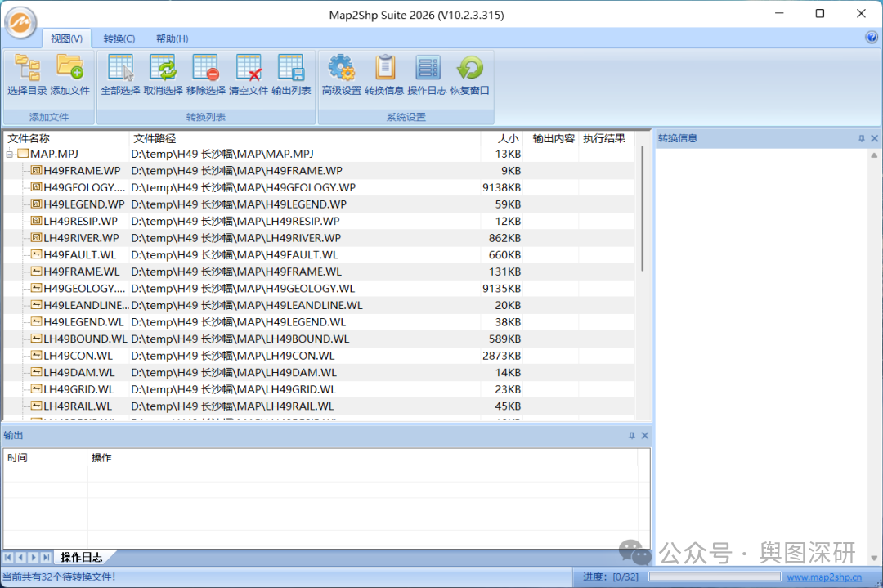Toggle auto-hide pin on 输出 panel
This screenshot has height=588, width=883.
pyautogui.click(x=631, y=436)
